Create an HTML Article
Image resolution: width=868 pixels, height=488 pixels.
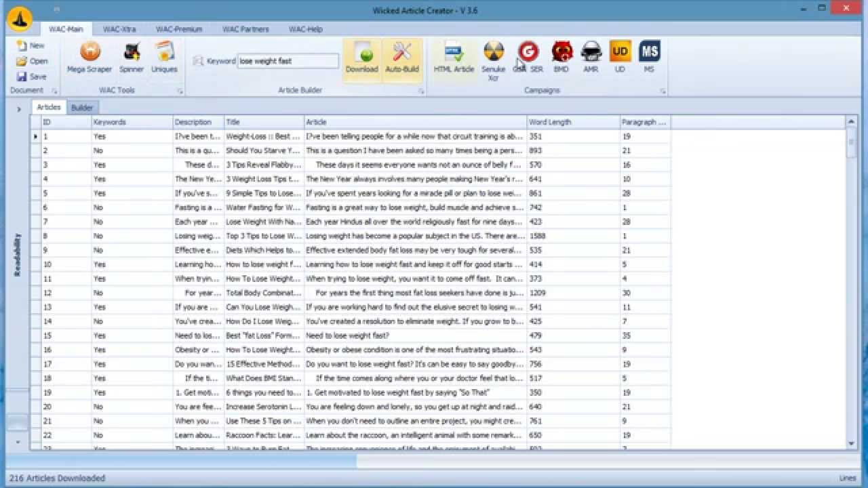click(454, 58)
